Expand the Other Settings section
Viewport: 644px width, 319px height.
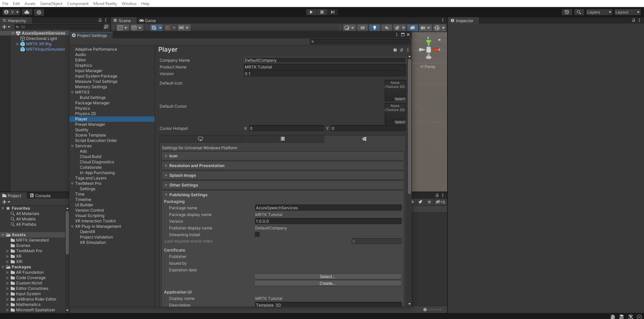click(283, 185)
